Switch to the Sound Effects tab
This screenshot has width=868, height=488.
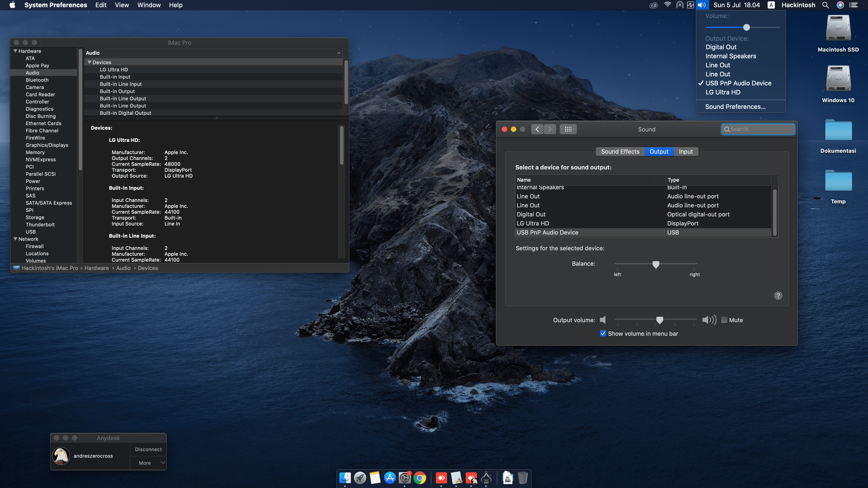(x=620, y=152)
